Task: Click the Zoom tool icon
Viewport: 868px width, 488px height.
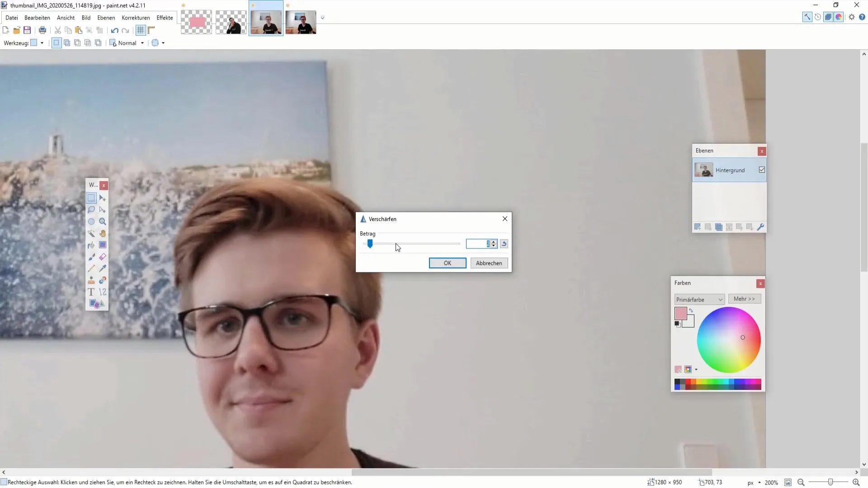Action: click(103, 222)
